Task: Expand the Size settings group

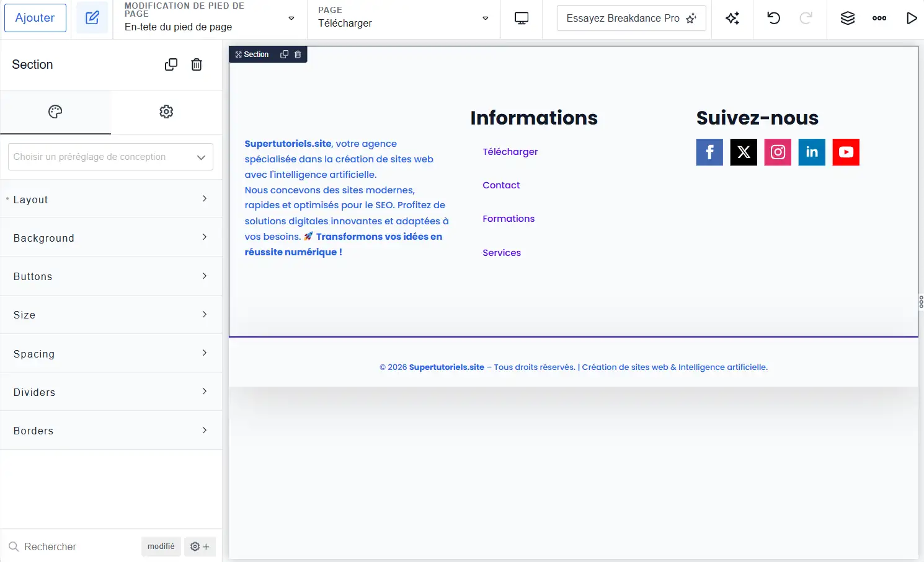Action: pyautogui.click(x=111, y=315)
